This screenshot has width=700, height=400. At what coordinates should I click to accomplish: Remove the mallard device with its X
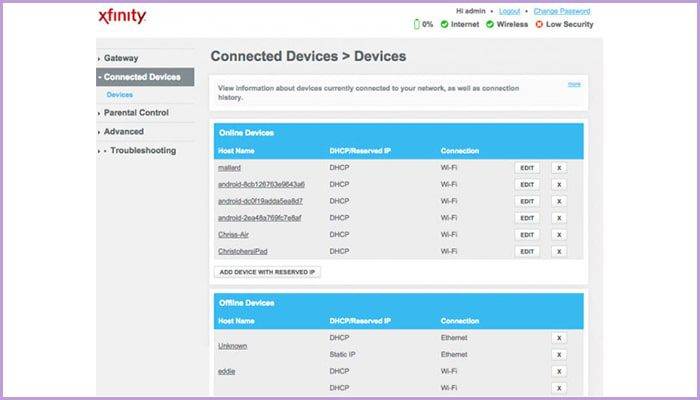click(x=559, y=168)
